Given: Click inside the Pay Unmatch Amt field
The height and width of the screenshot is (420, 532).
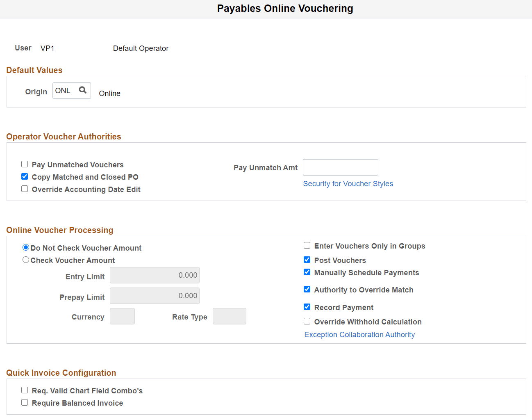Looking at the screenshot, I should [340, 167].
